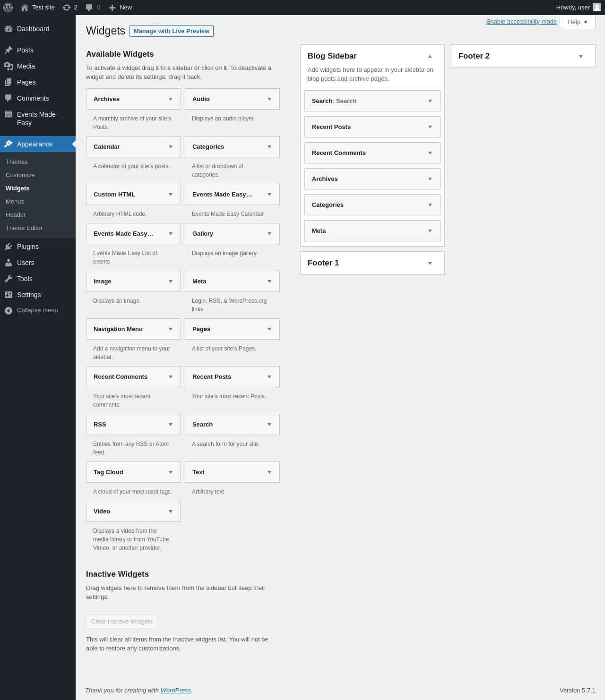Click the Media icon in sidebar
605x700 pixels.
[x=9, y=66]
